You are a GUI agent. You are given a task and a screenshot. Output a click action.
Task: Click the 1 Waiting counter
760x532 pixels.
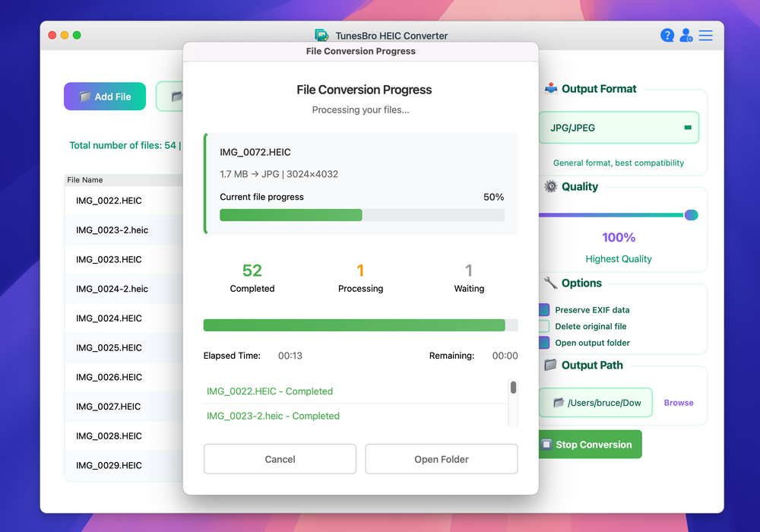tap(469, 277)
